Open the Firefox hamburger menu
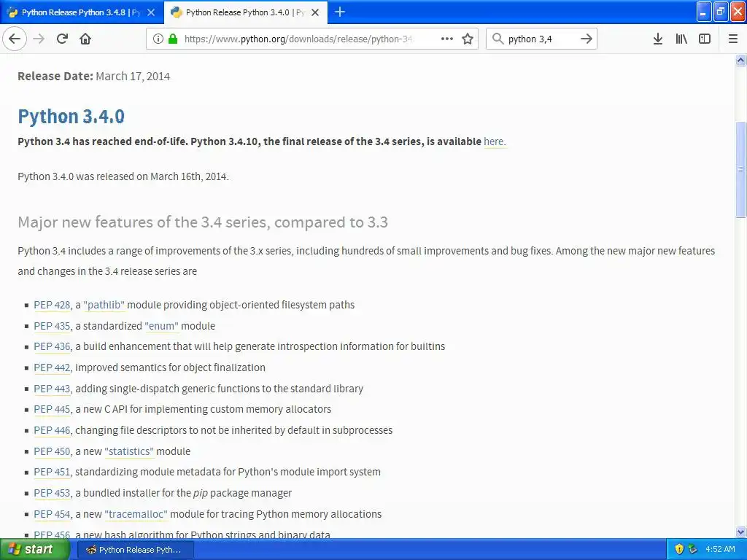The image size is (747, 560). tap(732, 39)
